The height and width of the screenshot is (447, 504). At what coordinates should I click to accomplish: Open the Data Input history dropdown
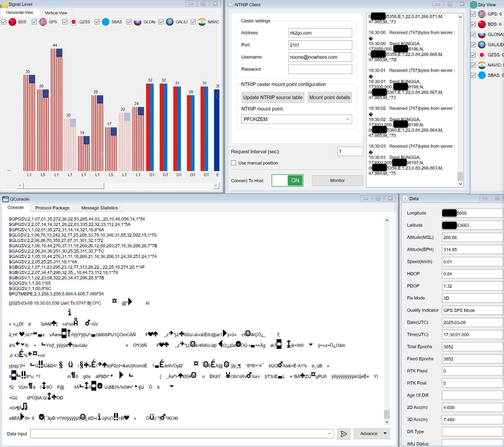329,434
